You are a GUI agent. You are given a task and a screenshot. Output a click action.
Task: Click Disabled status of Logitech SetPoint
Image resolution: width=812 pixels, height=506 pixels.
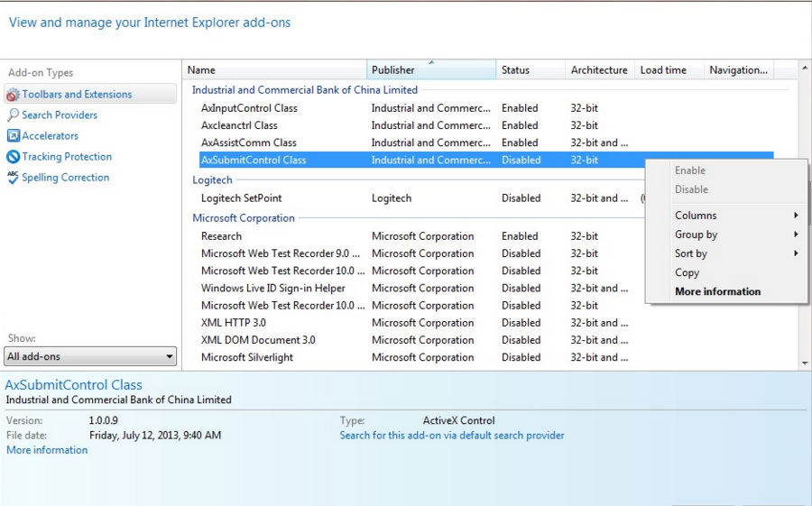point(521,198)
